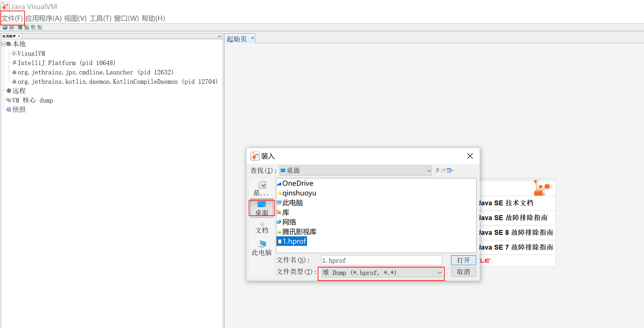Open the Java SE 8 故障排除指南 link
This screenshot has height=328, width=644.
click(x=516, y=233)
